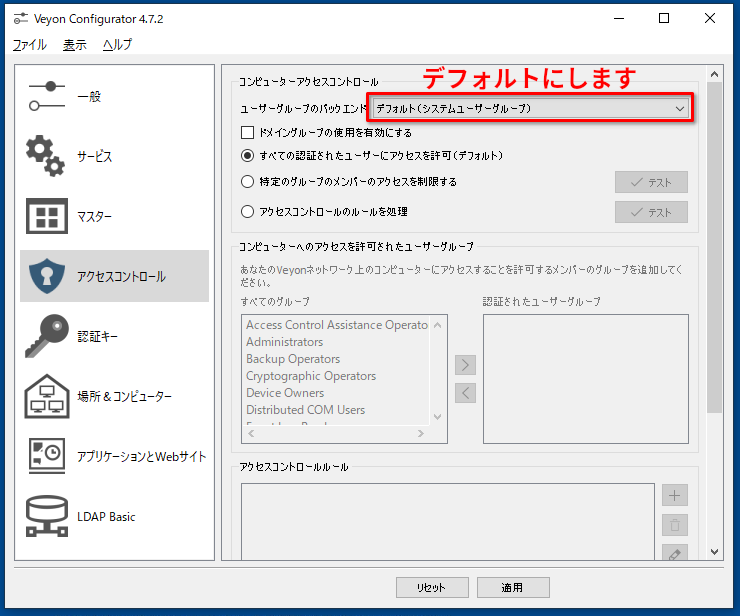This screenshot has height=616, width=740.
Task: Select Device Owners group
Action: coord(285,393)
